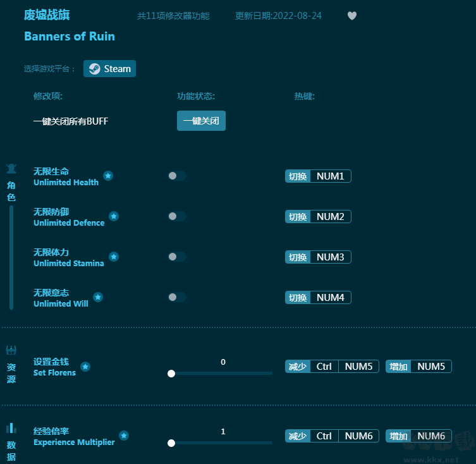Enable the Unlimited Health toggle

(177, 176)
